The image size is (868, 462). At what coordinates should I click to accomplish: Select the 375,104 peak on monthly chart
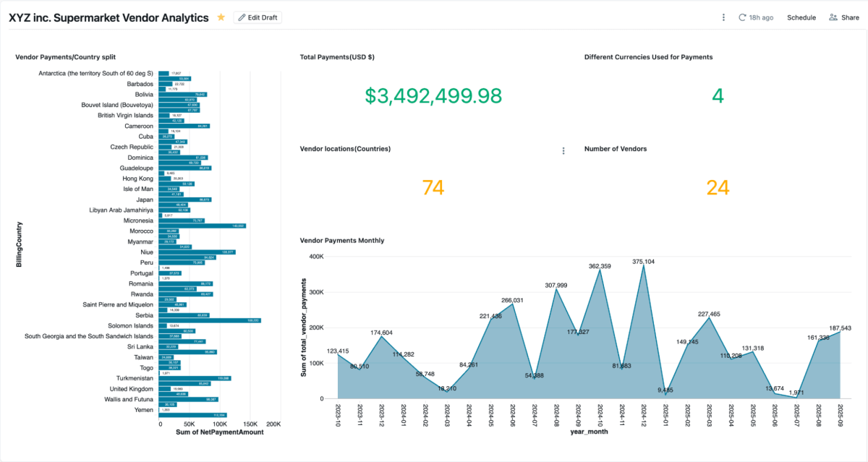click(643, 266)
